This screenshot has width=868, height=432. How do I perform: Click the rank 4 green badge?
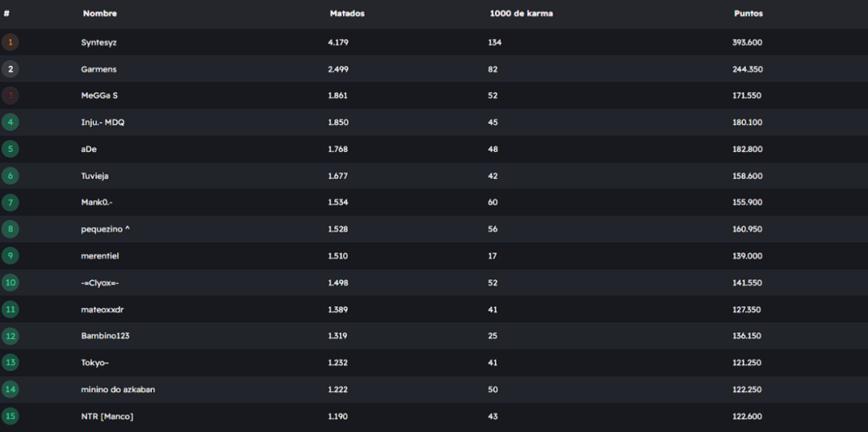10,122
